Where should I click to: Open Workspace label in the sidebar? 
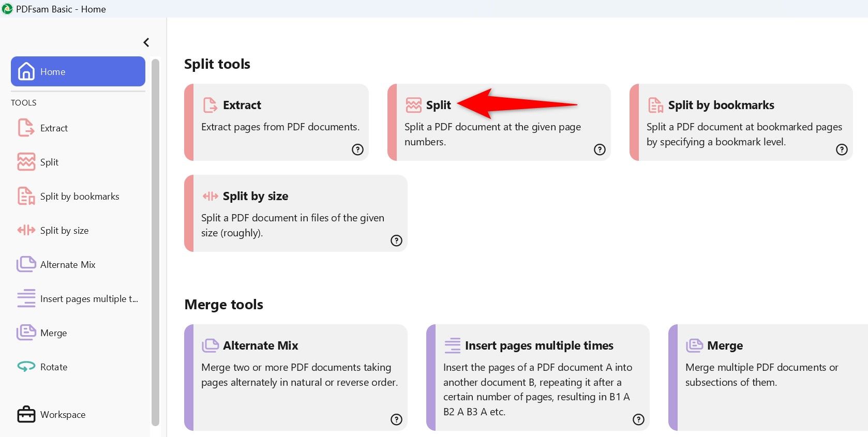click(x=63, y=415)
